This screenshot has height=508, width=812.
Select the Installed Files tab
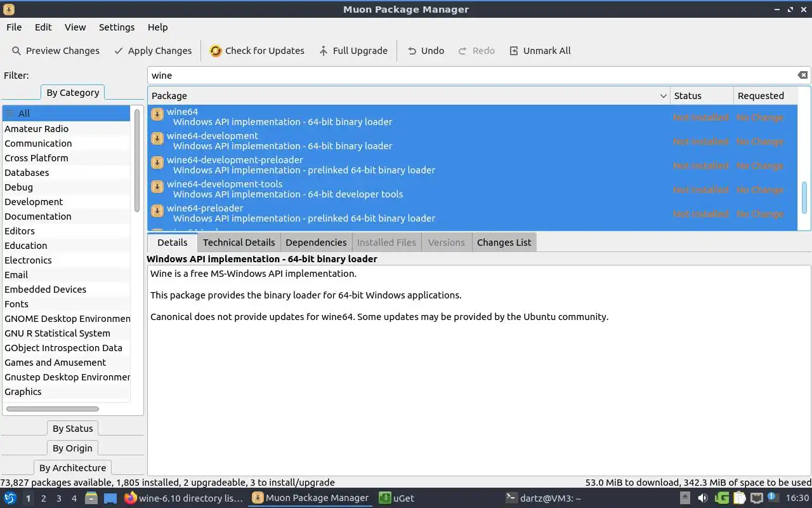point(386,243)
